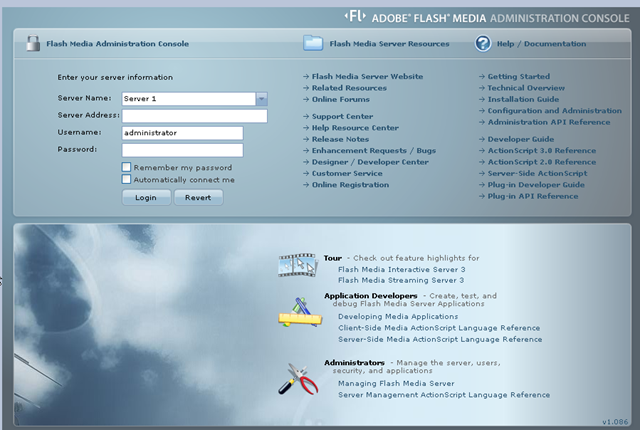
Task: Click the Tour heading text
Action: [x=333, y=258]
